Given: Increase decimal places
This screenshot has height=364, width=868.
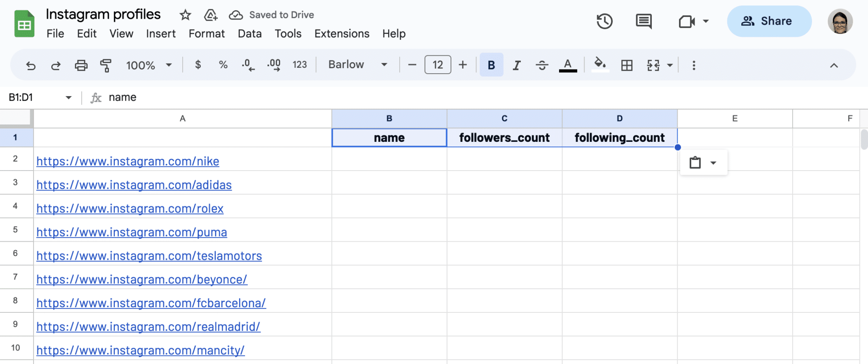Looking at the screenshot, I should coord(274,65).
